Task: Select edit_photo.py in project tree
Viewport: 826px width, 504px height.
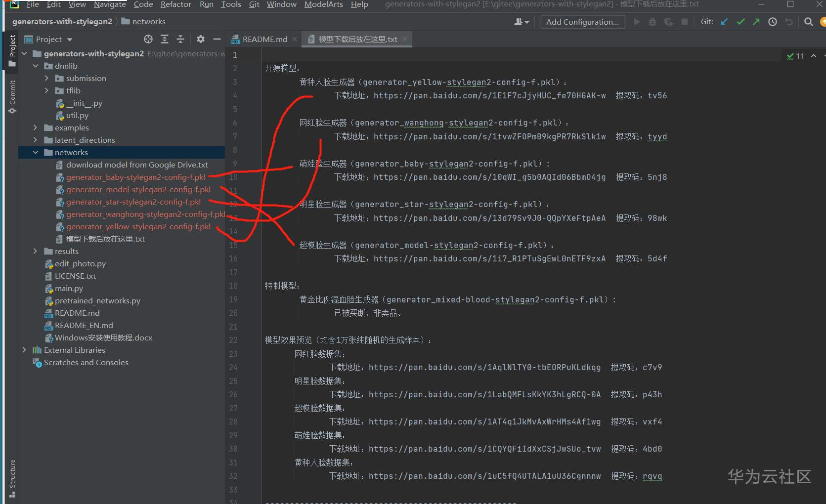Action: point(75,263)
